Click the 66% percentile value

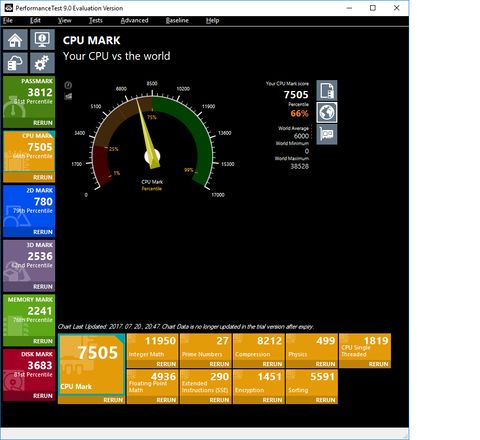299,113
